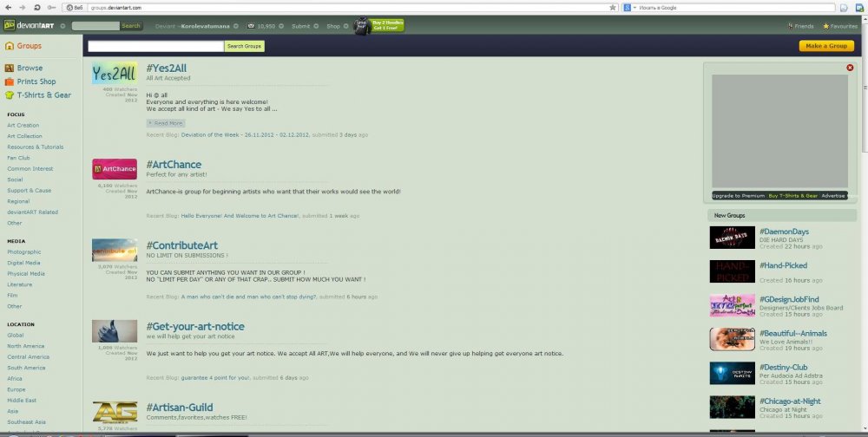Click the gold AG Artisan-Guild avatar

115,412
